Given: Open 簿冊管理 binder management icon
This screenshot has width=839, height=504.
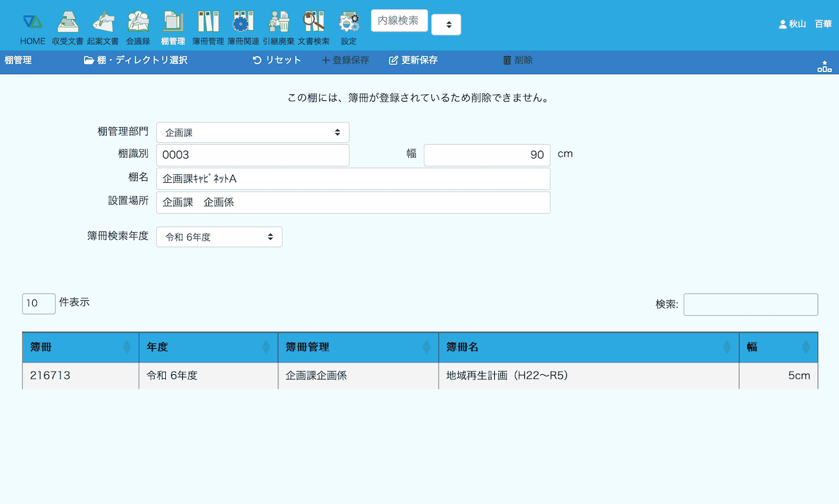Looking at the screenshot, I should [x=208, y=22].
